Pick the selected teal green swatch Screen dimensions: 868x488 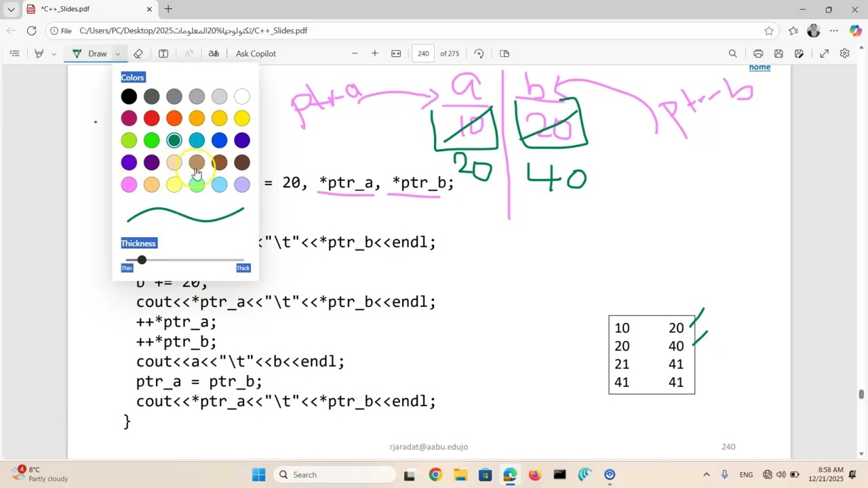pyautogui.click(x=174, y=140)
